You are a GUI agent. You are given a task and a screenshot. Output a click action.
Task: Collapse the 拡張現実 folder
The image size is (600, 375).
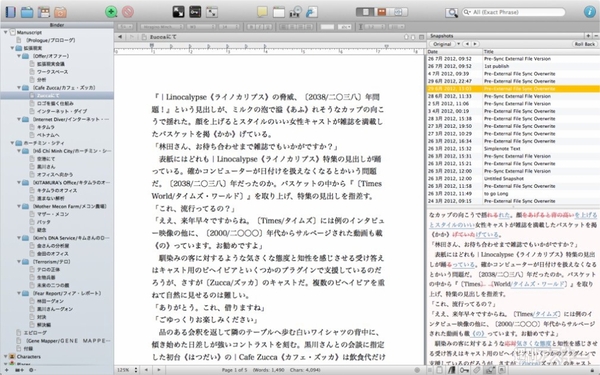[12, 48]
